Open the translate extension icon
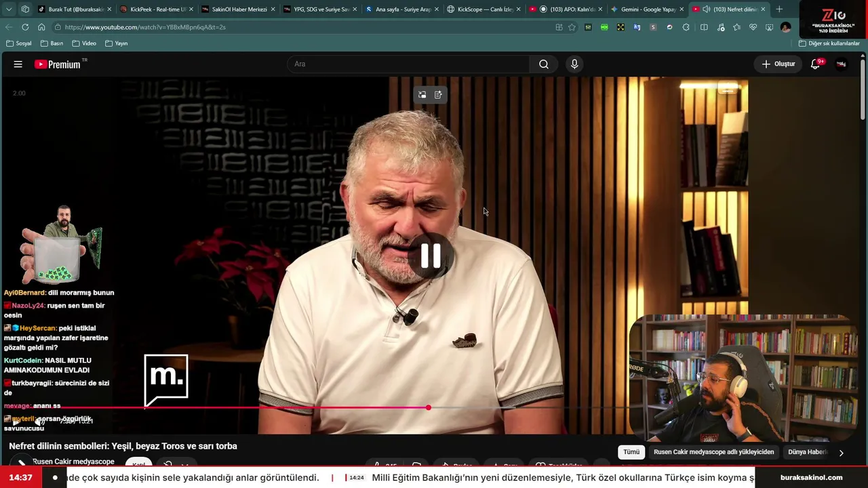868x488 pixels. pyautogui.click(x=637, y=27)
